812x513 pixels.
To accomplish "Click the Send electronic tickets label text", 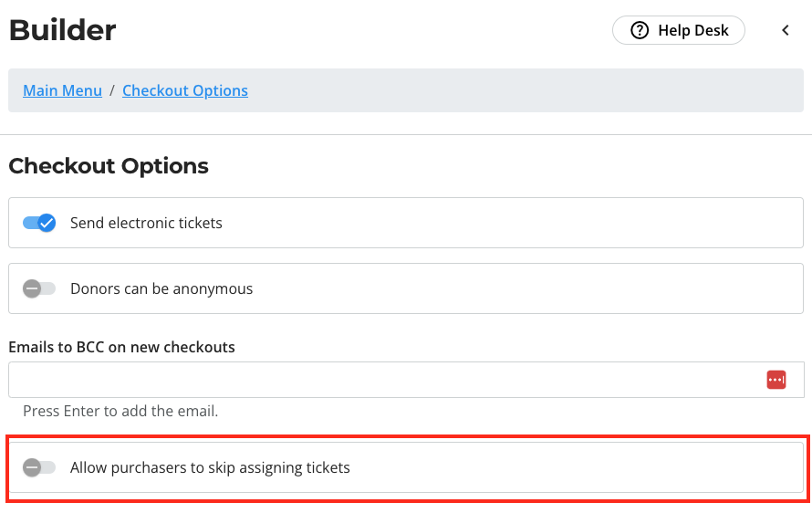I will coord(146,223).
